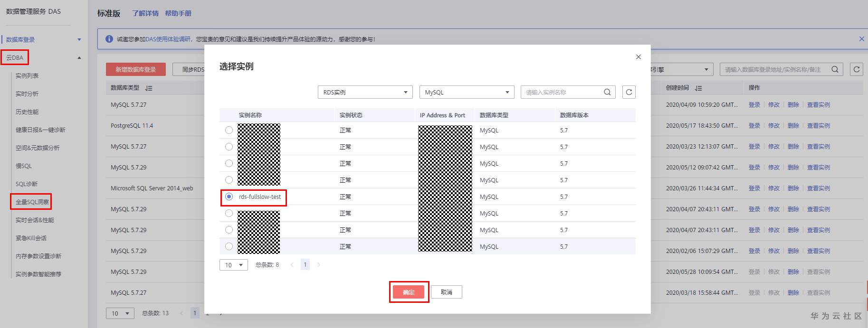Click the 数据库登录 sidebar heading

point(20,40)
